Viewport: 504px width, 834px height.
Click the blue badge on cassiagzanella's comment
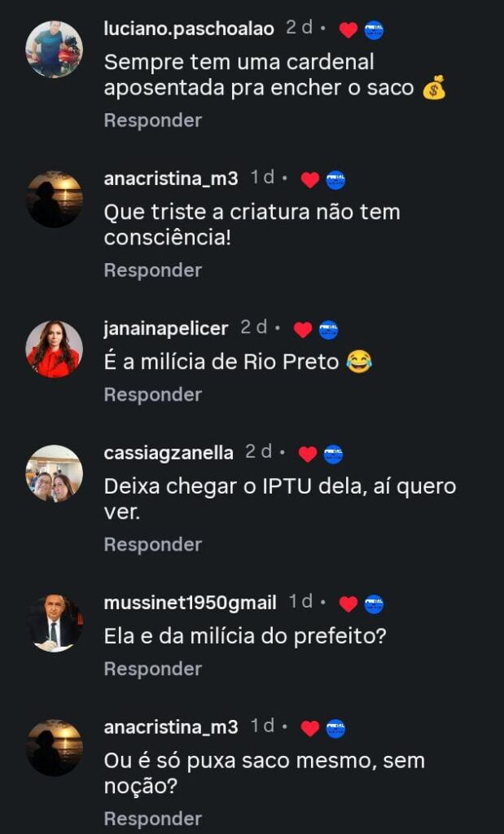pos(333,454)
